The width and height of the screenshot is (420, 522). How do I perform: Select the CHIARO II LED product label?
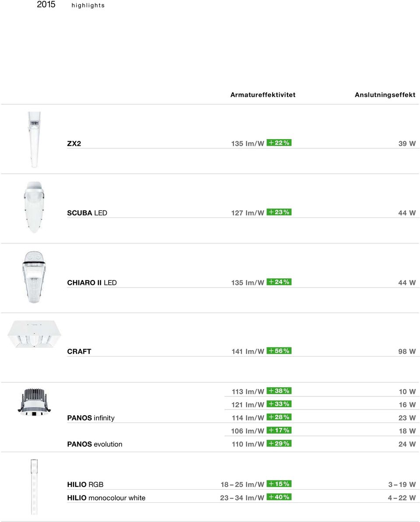92,283
